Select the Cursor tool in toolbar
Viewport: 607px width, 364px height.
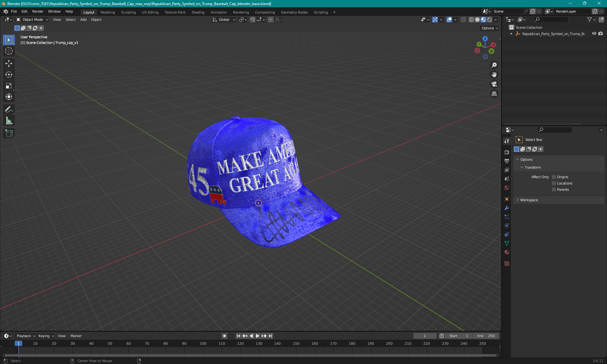pyautogui.click(x=9, y=51)
